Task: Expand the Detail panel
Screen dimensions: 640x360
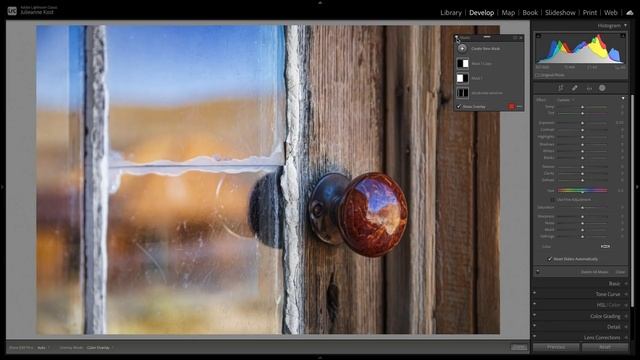Action: 613,327
